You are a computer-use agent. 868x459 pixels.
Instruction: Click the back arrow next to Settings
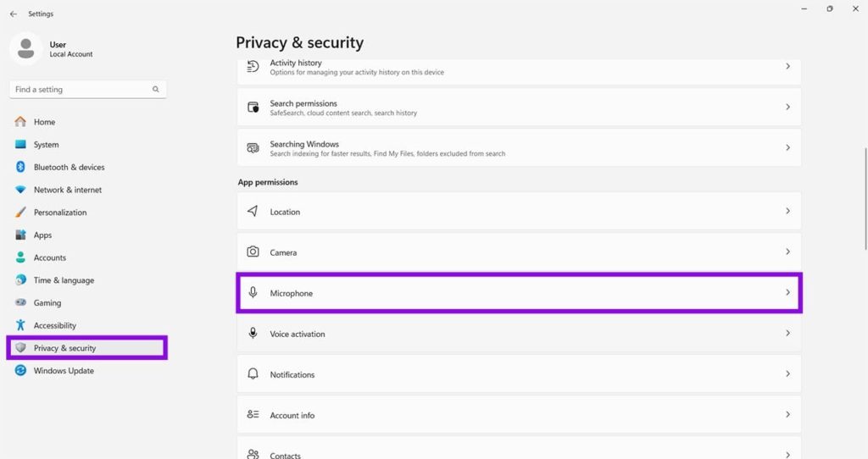pos(14,14)
